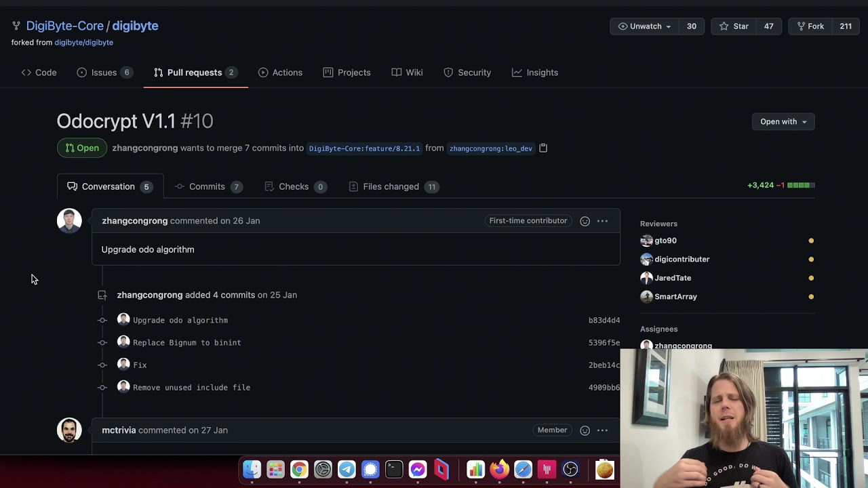Add reaction to mctrivia's comment
The width and height of the screenshot is (868, 488).
click(x=585, y=430)
